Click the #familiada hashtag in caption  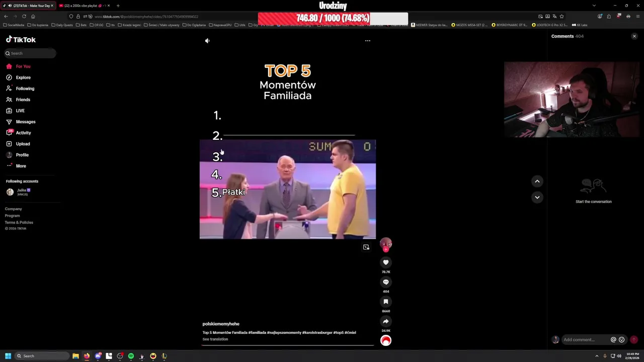click(257, 333)
